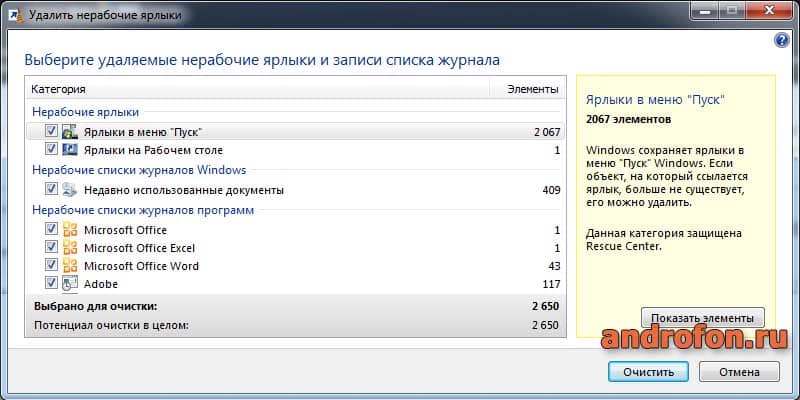Select the Ярлыки в меню "Пуск" row text
The width and height of the screenshot is (800, 400).
pyautogui.click(x=143, y=132)
